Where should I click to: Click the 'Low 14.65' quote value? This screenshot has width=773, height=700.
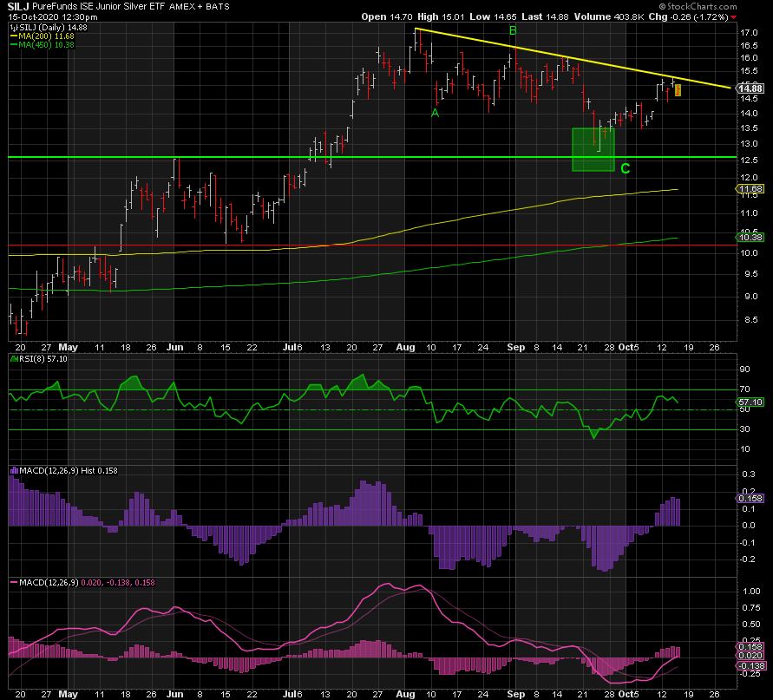click(493, 16)
